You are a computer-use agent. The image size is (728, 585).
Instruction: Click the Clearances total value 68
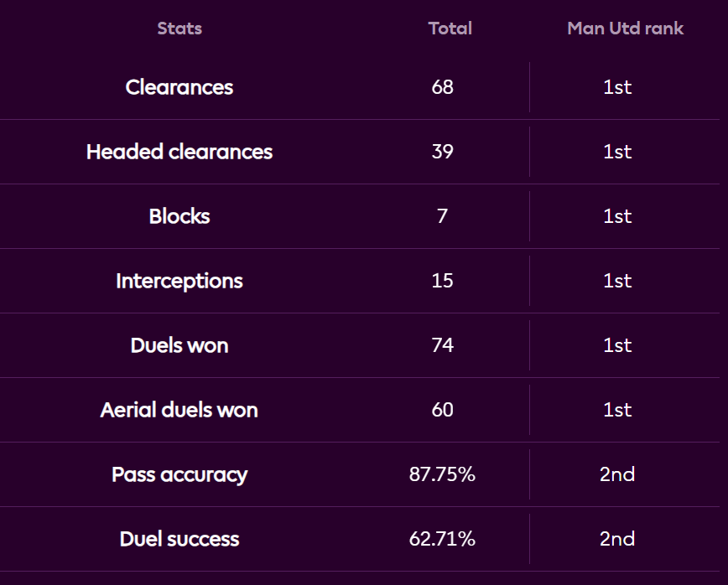click(442, 87)
